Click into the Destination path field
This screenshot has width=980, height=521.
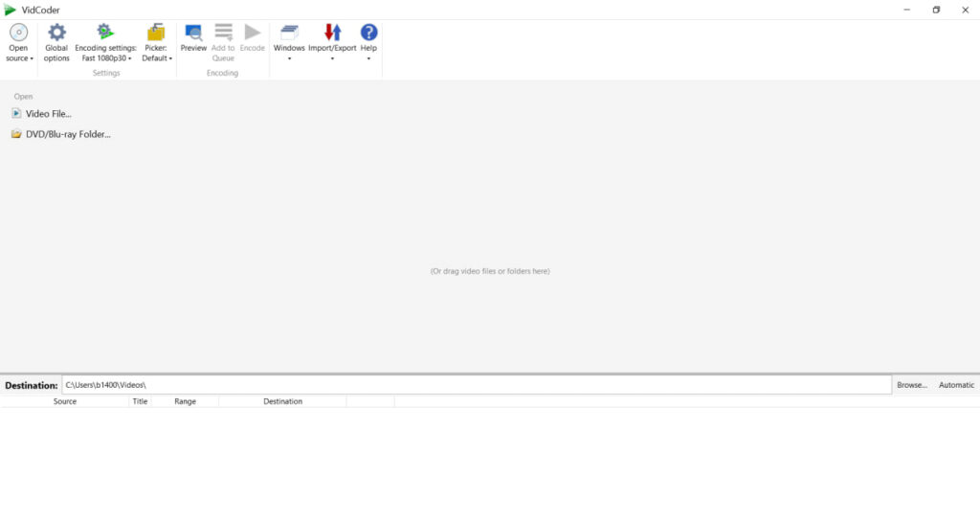coord(477,385)
